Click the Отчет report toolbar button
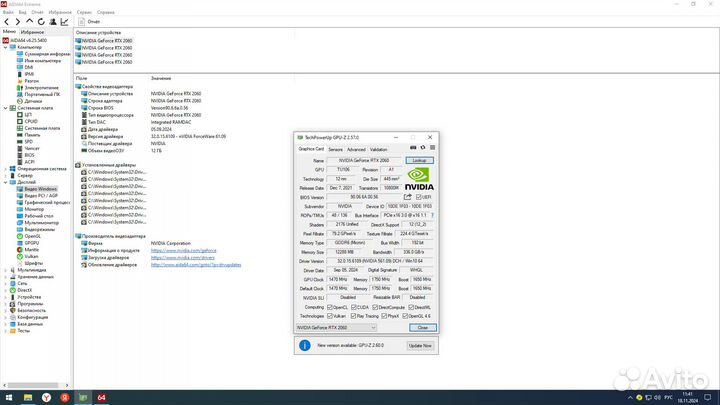Viewport: 720px width, 405px height. coord(89,20)
